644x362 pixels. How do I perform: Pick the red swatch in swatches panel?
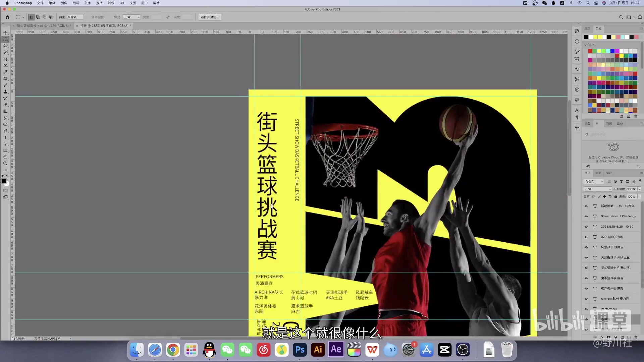pyautogui.click(x=590, y=51)
